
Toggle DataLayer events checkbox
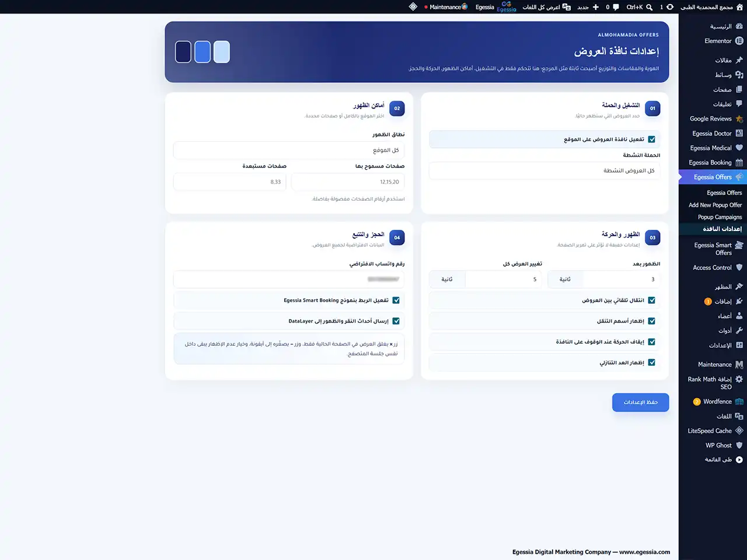coord(396,321)
